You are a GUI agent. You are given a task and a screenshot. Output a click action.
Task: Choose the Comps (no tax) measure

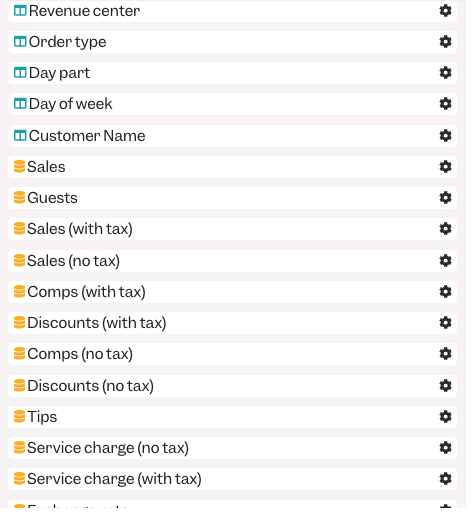[x=232, y=354]
